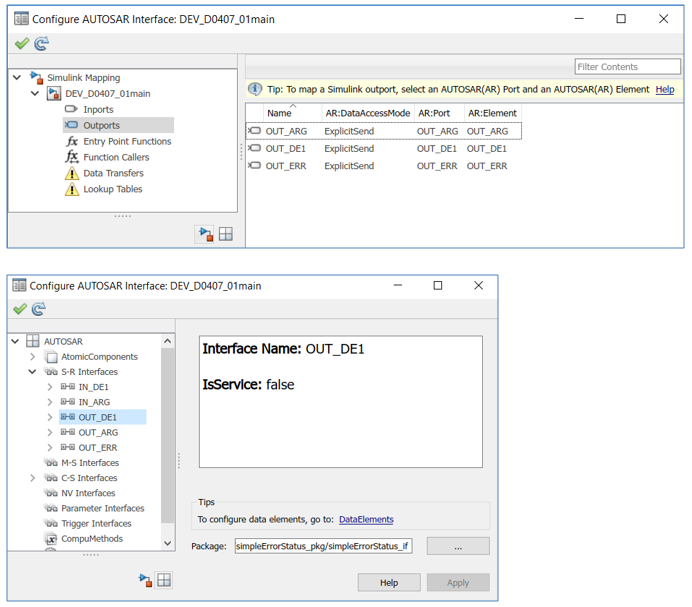
Task: Expand the OUT_ARG interface node
Action: tap(49, 433)
